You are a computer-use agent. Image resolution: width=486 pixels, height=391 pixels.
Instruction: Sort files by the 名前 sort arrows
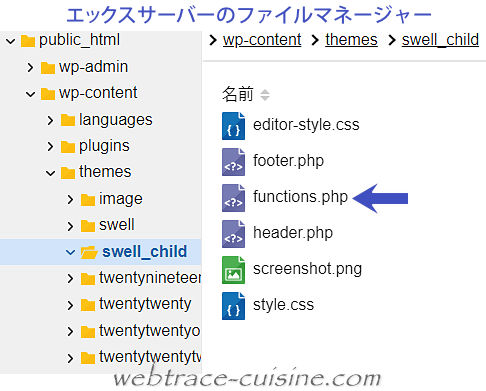265,95
